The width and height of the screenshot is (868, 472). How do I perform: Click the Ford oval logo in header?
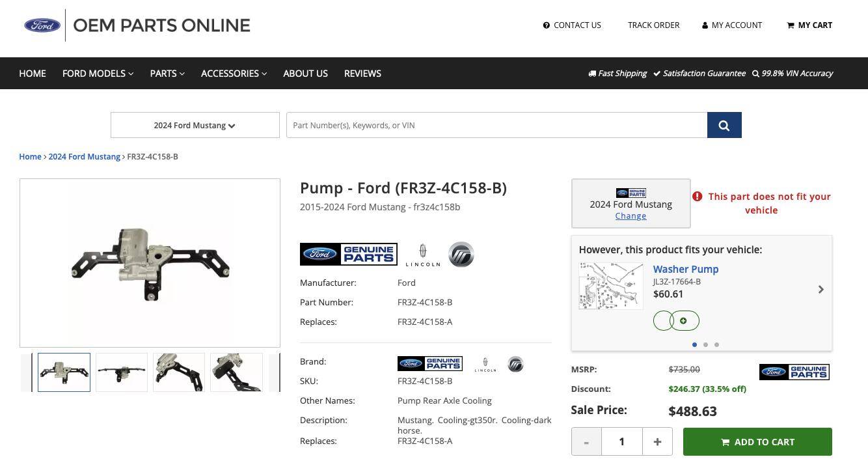point(42,25)
